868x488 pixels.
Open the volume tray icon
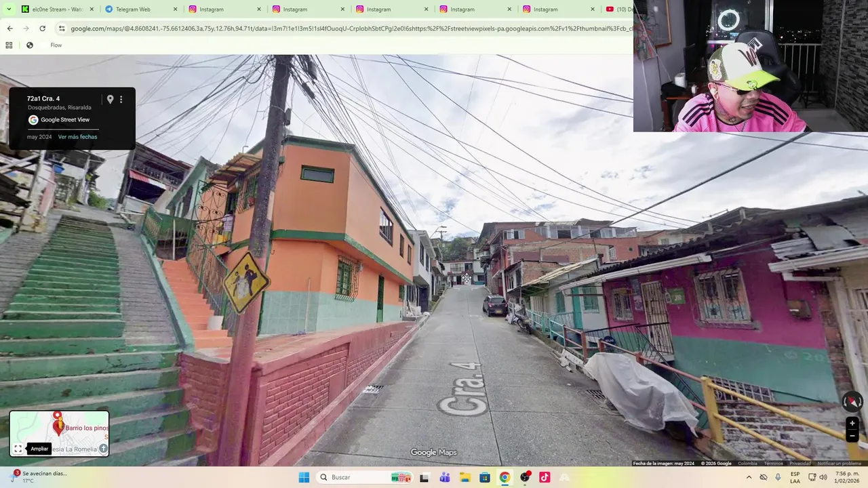tap(823, 477)
